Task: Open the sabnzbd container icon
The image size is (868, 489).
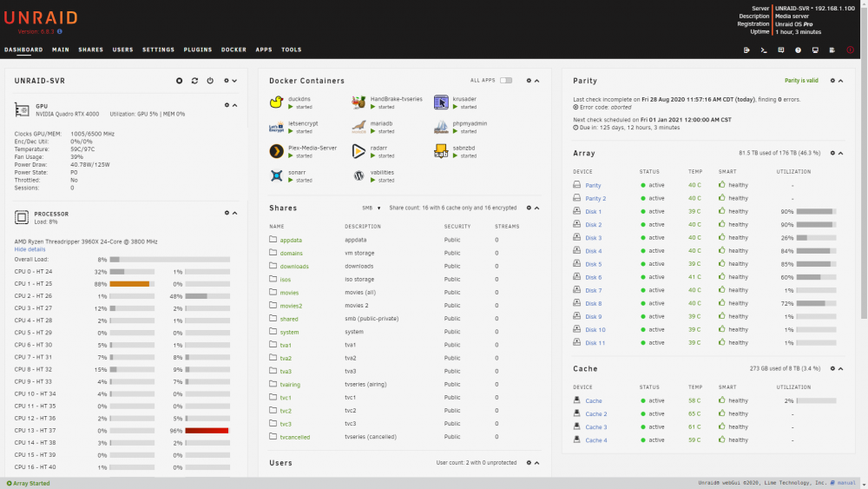Action: (x=441, y=151)
